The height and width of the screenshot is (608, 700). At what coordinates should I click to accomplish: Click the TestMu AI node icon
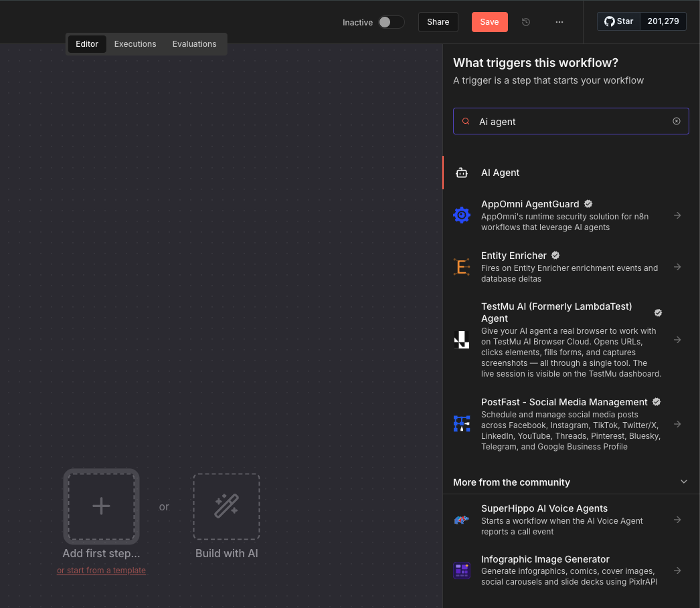462,340
